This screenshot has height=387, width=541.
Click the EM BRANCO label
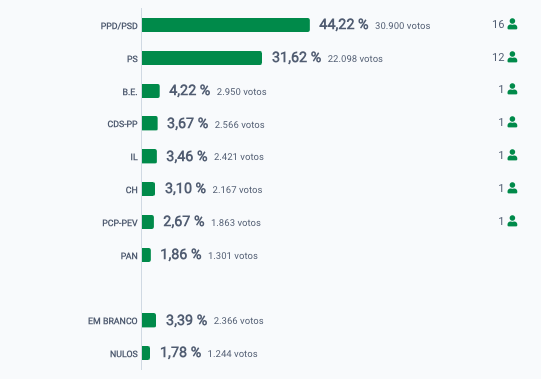113,321
